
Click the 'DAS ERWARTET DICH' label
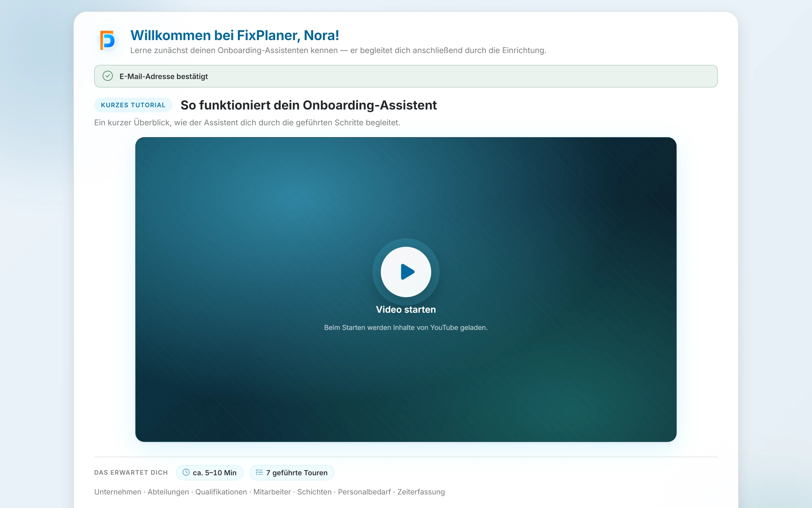pyautogui.click(x=131, y=473)
